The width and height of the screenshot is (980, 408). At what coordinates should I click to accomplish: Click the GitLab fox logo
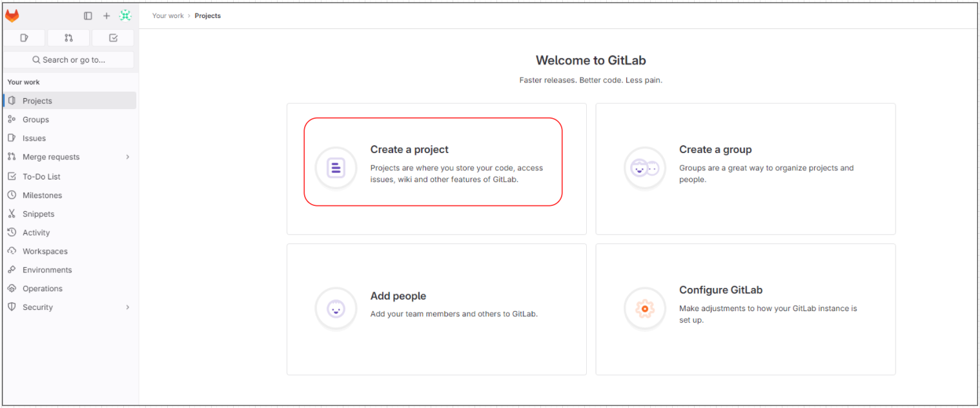(x=12, y=16)
